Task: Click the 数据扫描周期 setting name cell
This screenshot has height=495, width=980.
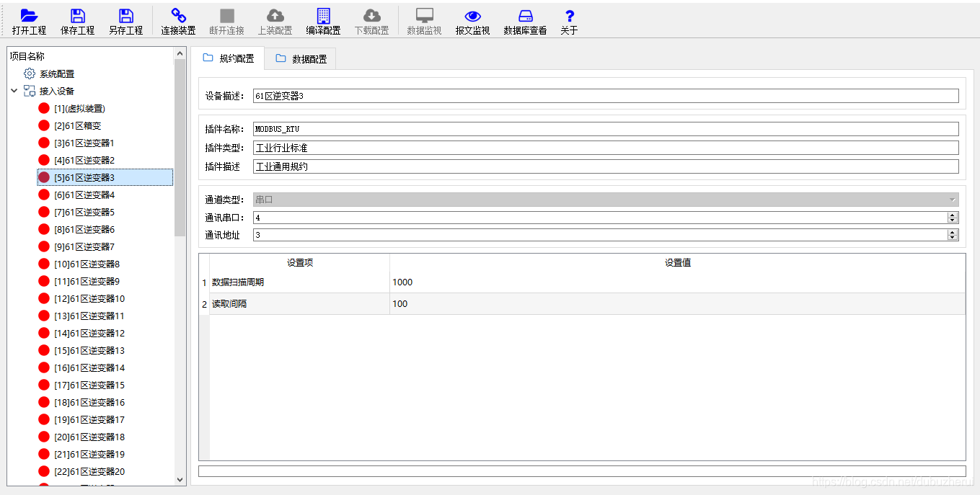Action: click(299, 282)
